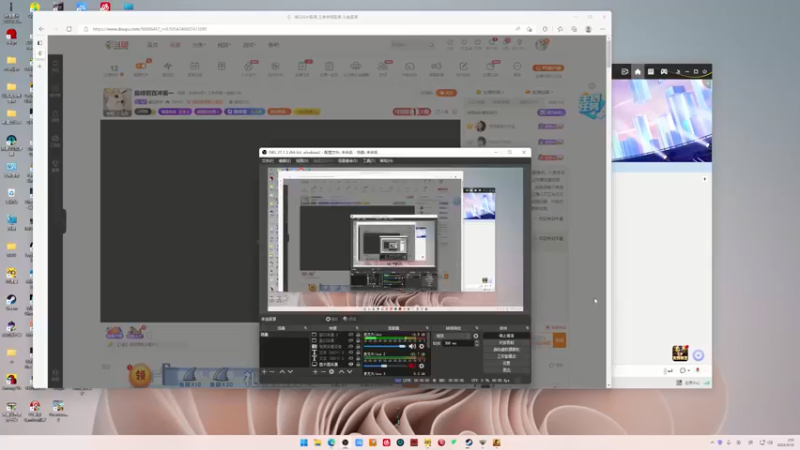Image resolution: width=800 pixels, height=450 pixels.
Task: Lock the Display Capture source in OBS
Action: (x=358, y=364)
